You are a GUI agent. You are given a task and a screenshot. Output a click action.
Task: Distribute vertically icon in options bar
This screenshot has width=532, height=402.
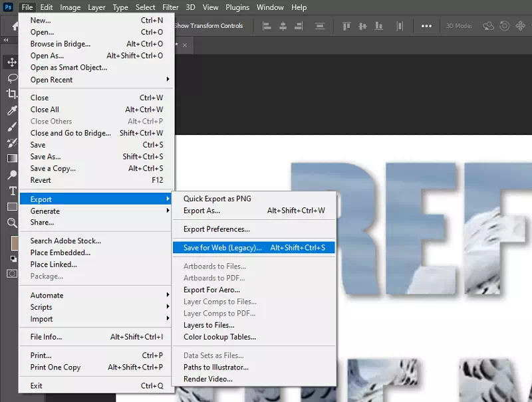point(320,26)
